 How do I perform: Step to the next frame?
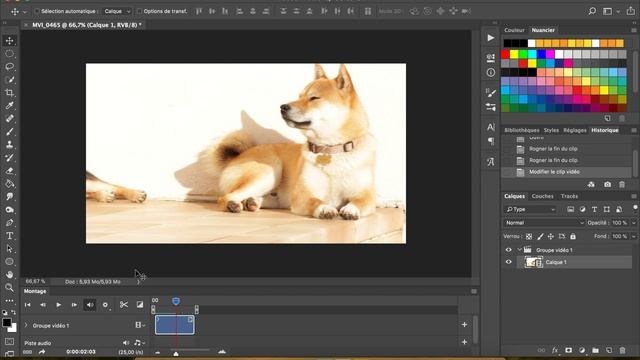tap(74, 305)
